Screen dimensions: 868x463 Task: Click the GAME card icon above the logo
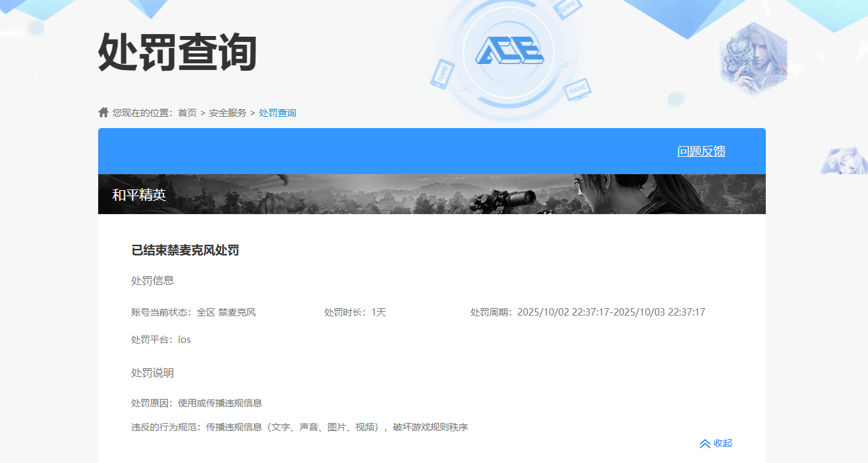[x=568, y=9]
